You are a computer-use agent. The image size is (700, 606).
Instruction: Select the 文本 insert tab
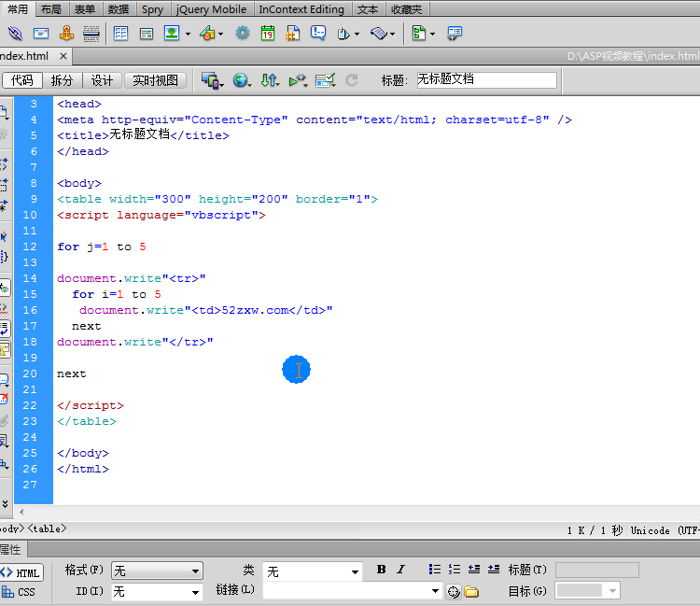point(368,9)
